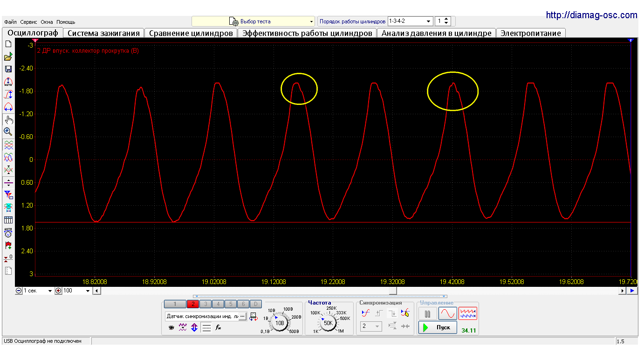This screenshot has height=347, width=644.
Task: Open a saved oscillogram file
Action: click(x=8, y=56)
